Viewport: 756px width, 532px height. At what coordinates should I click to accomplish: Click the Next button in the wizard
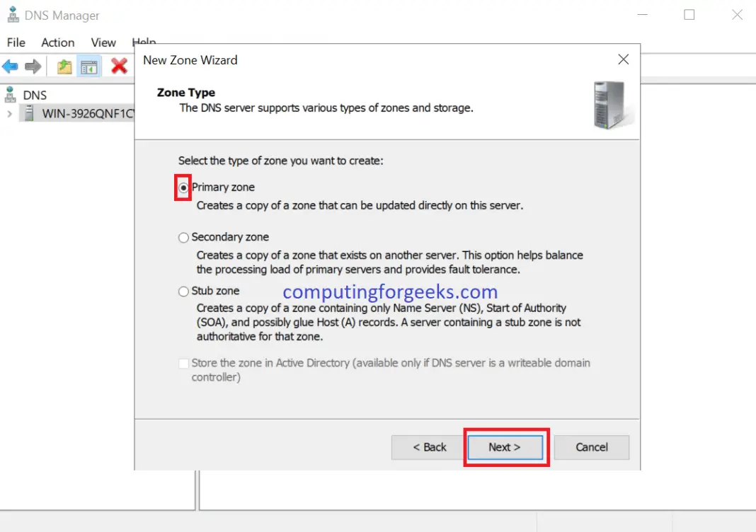505,447
